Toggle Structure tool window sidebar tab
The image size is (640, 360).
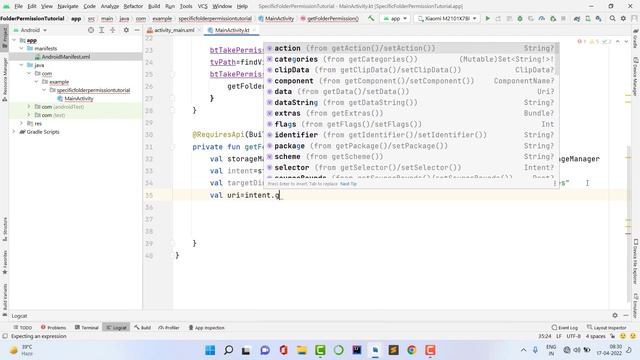point(4,229)
